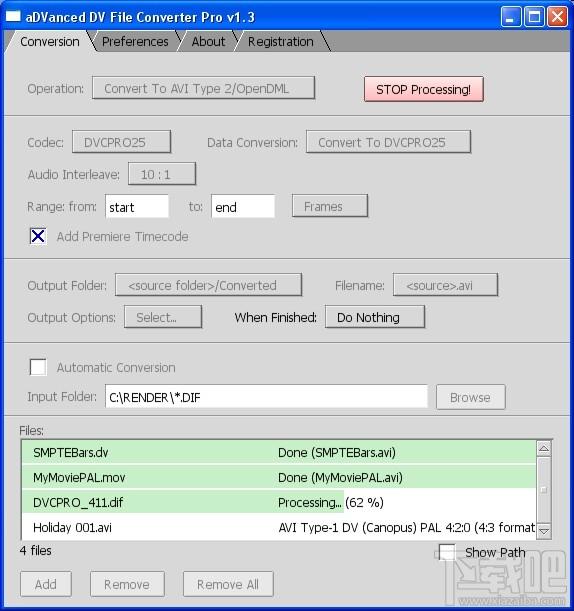
Task: Uncheck Add Premiere Timecode
Action: coord(38,236)
